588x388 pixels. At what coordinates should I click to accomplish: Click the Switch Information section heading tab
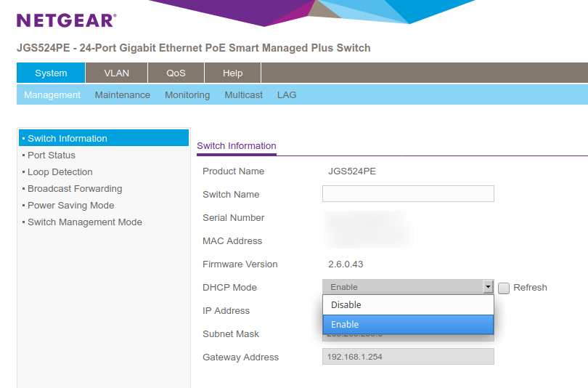[237, 146]
